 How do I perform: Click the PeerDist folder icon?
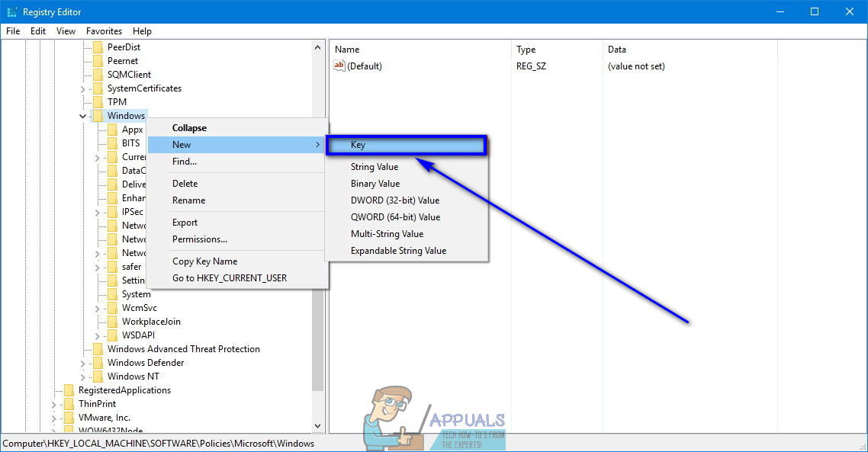tap(98, 47)
